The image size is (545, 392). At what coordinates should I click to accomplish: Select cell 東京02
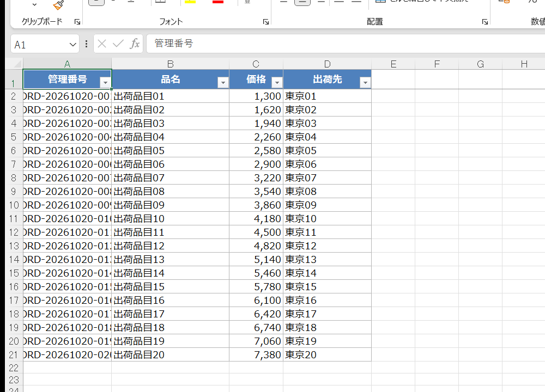327,110
